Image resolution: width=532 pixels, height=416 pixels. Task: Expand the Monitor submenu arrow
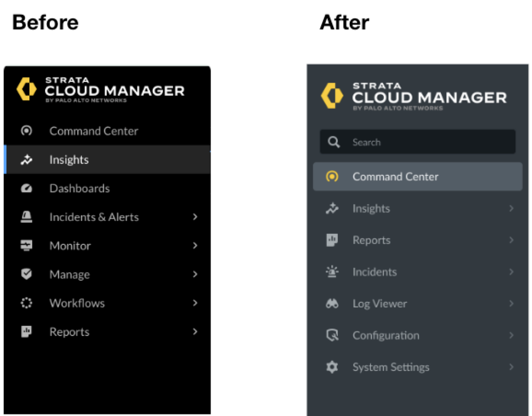click(x=195, y=246)
